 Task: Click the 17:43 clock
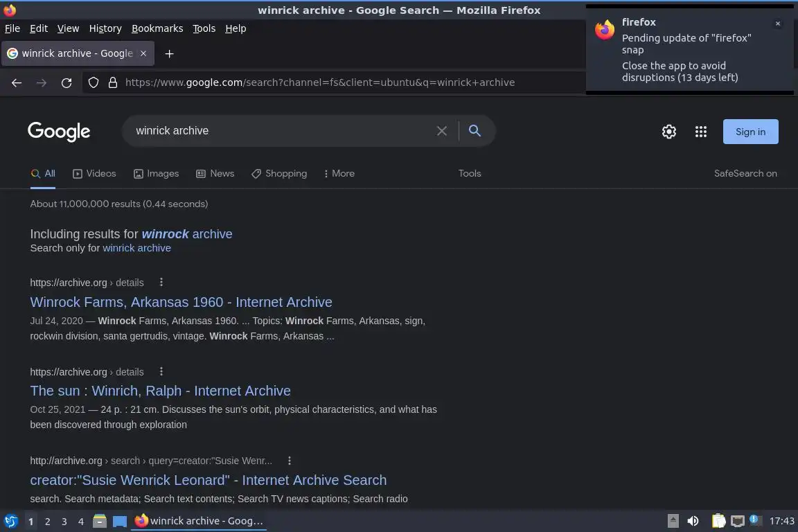[781, 521]
